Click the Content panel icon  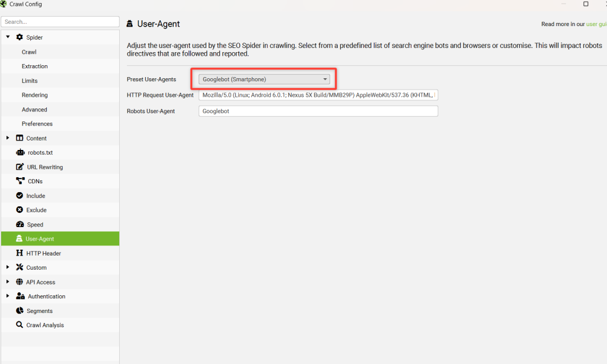coord(20,138)
